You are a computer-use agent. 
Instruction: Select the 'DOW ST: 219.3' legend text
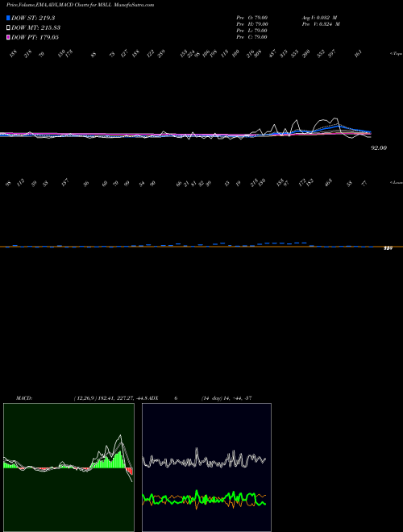point(33,18)
